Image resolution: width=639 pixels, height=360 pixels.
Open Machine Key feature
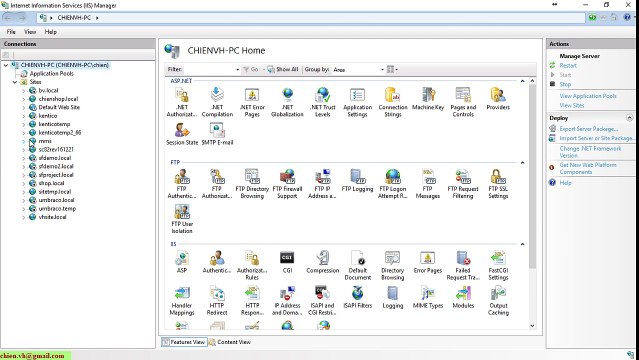428,99
